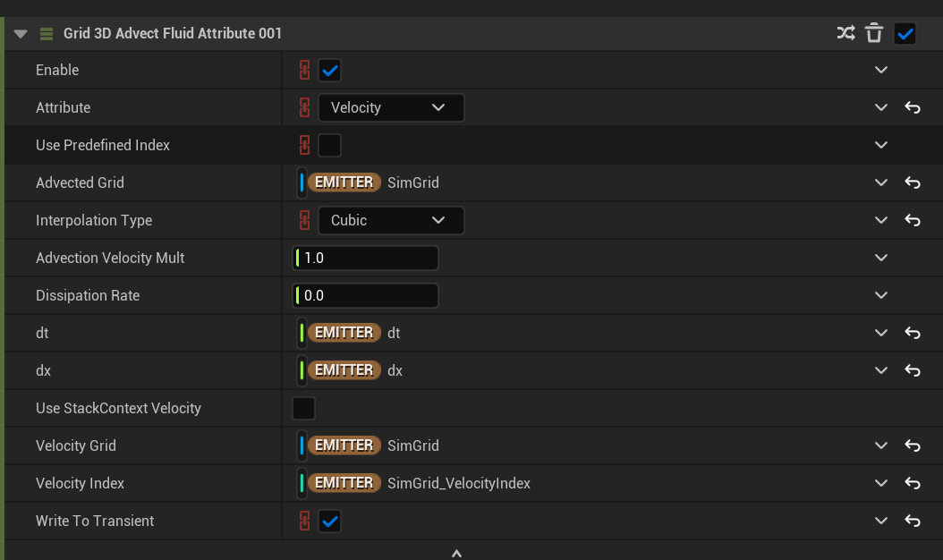This screenshot has height=560, width=943.
Task: Reset Write To Transient to default
Action: coord(913,521)
